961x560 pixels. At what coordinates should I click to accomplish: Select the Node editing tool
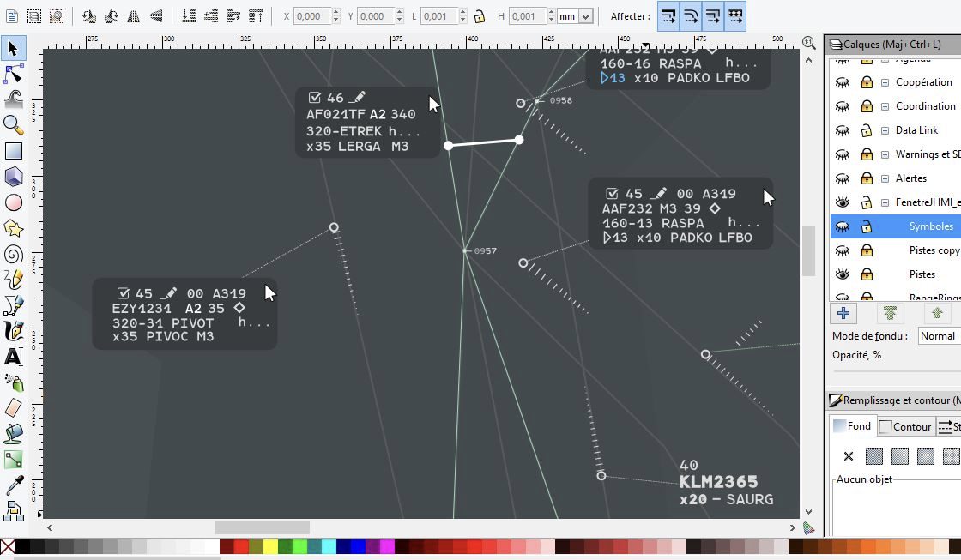(13, 74)
